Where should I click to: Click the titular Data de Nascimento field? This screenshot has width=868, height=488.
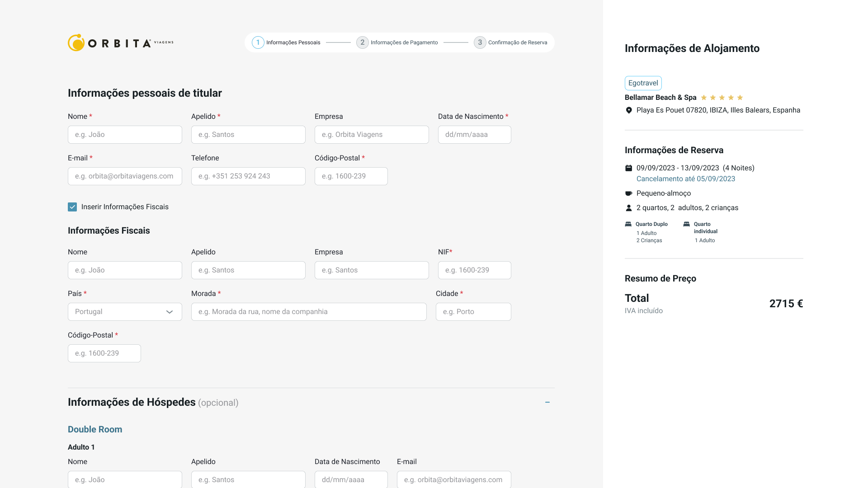pos(474,135)
